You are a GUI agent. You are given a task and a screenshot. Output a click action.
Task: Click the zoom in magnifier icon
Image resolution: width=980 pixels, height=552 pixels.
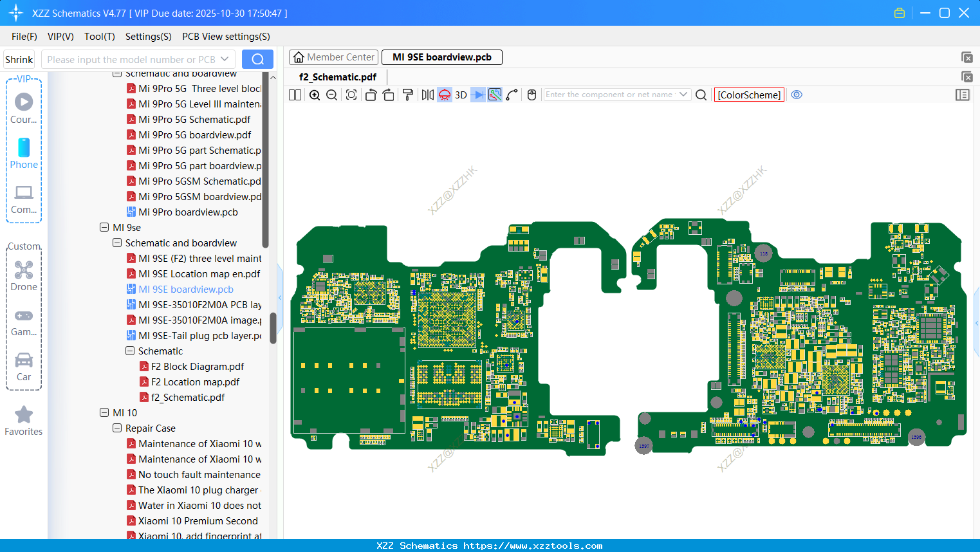point(315,95)
